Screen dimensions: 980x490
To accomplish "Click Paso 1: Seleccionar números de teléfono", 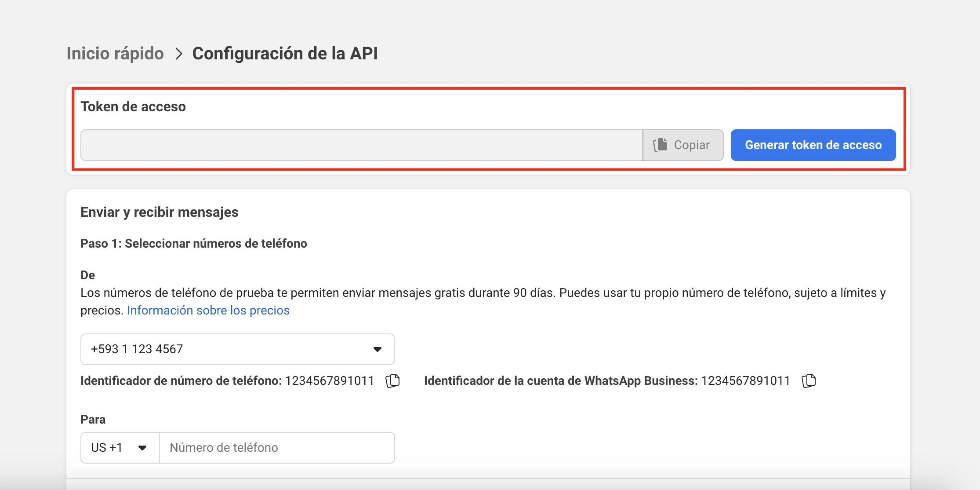I will [x=193, y=244].
